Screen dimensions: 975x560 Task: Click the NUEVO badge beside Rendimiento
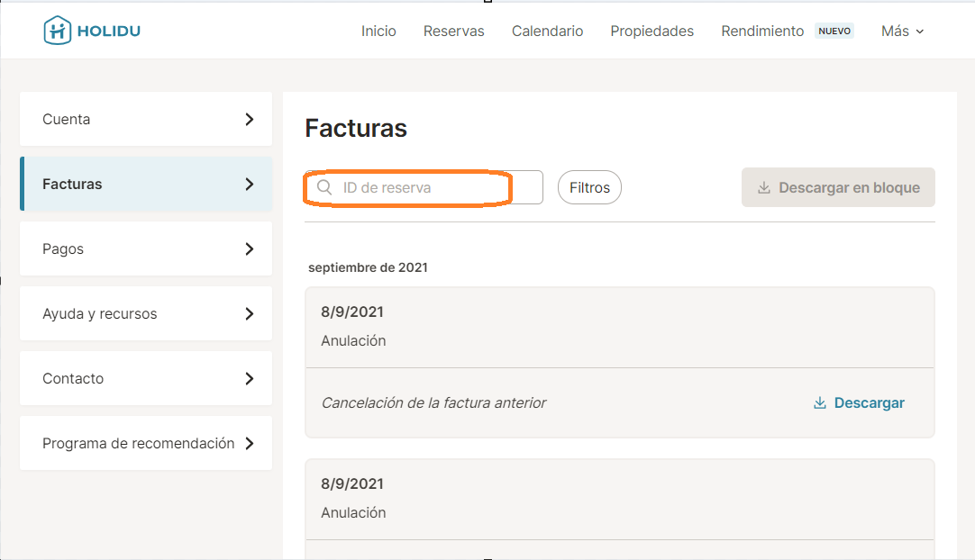coord(834,31)
